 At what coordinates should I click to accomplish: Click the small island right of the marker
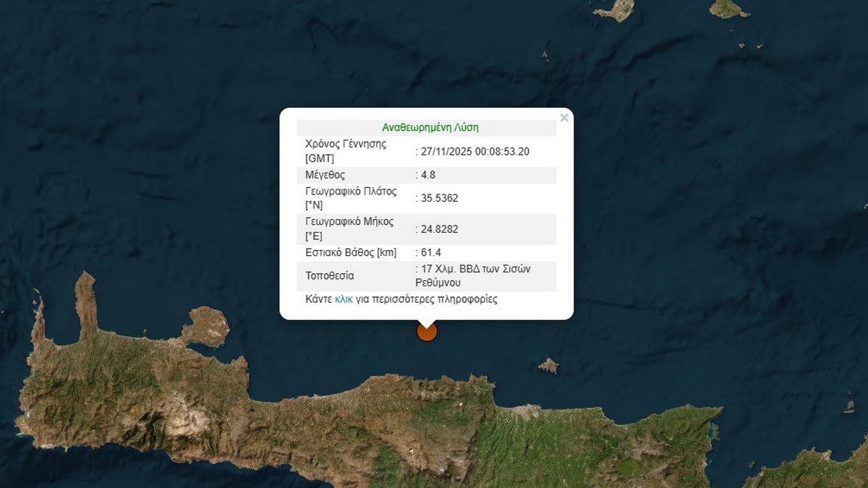point(549,366)
